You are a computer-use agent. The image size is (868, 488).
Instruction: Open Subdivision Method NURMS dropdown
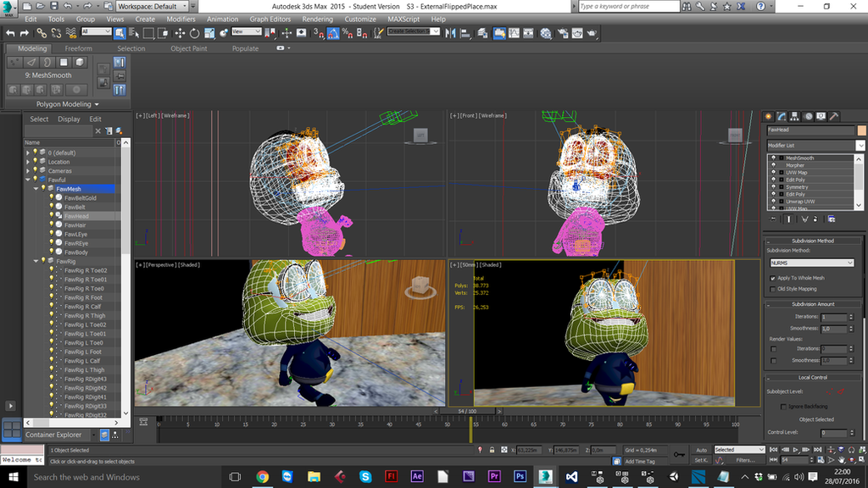(x=812, y=263)
